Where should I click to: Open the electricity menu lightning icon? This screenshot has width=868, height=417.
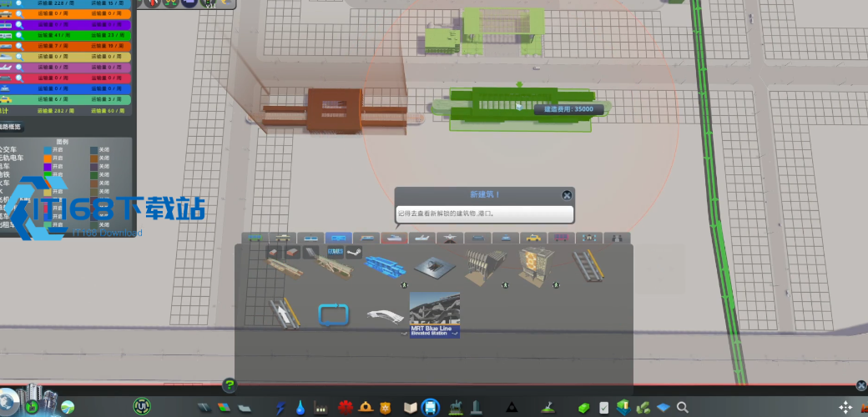coord(280,408)
